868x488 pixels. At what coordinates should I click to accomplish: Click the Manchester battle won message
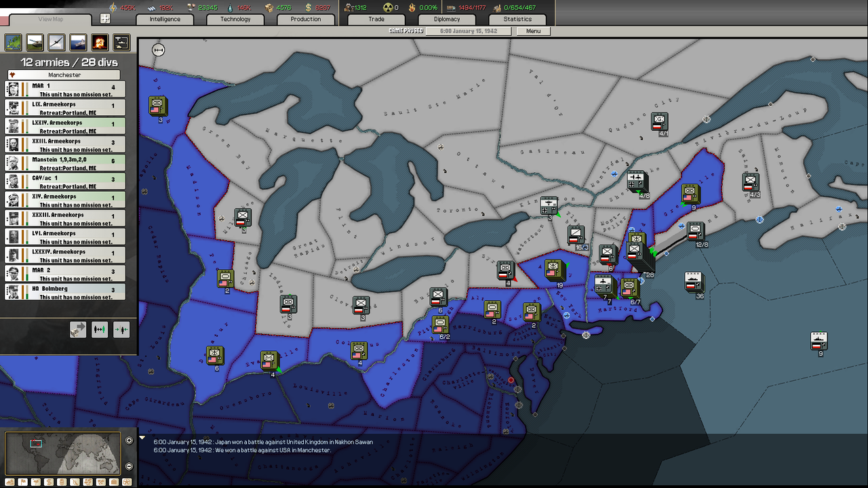coord(242,450)
